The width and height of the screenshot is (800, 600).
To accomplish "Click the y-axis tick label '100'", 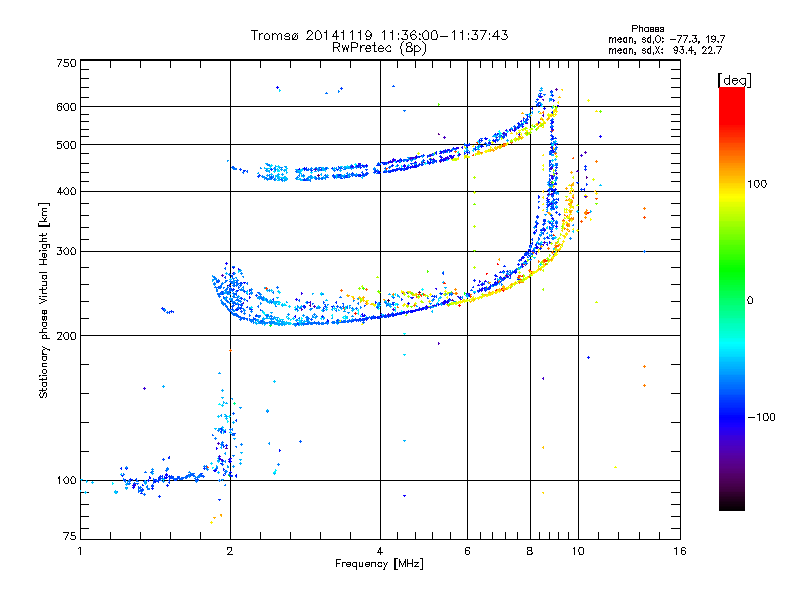I will click(x=67, y=481).
